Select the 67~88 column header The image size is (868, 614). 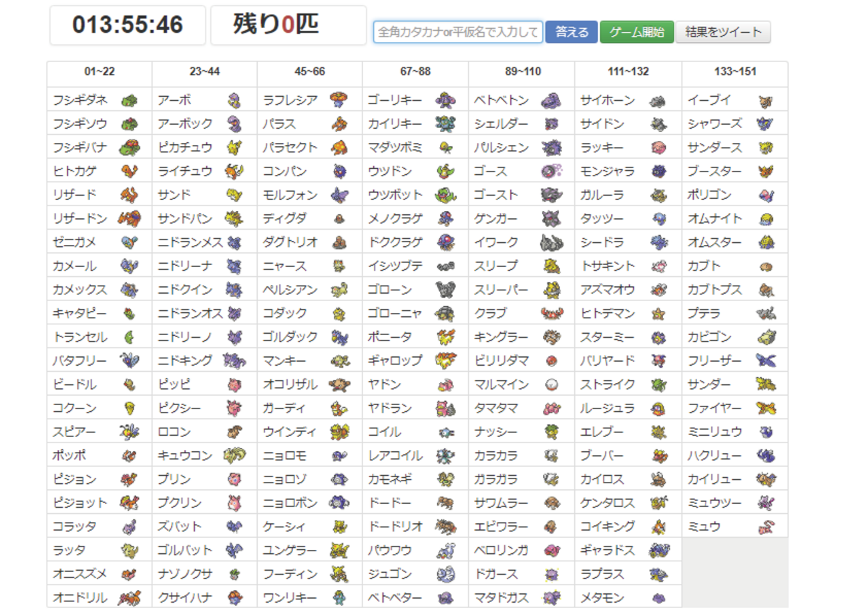(415, 72)
